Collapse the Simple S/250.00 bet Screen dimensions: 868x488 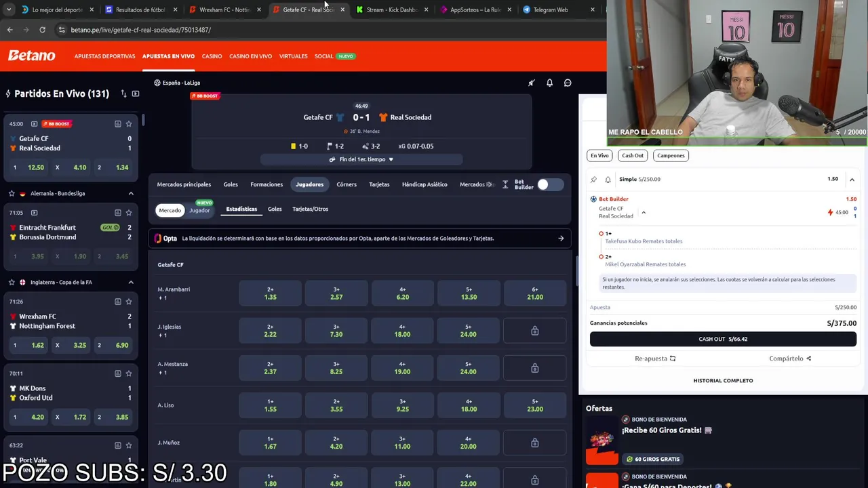852,180
